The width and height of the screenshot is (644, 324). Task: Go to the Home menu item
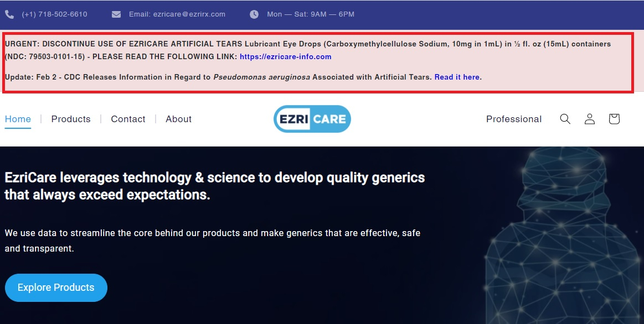(x=18, y=119)
